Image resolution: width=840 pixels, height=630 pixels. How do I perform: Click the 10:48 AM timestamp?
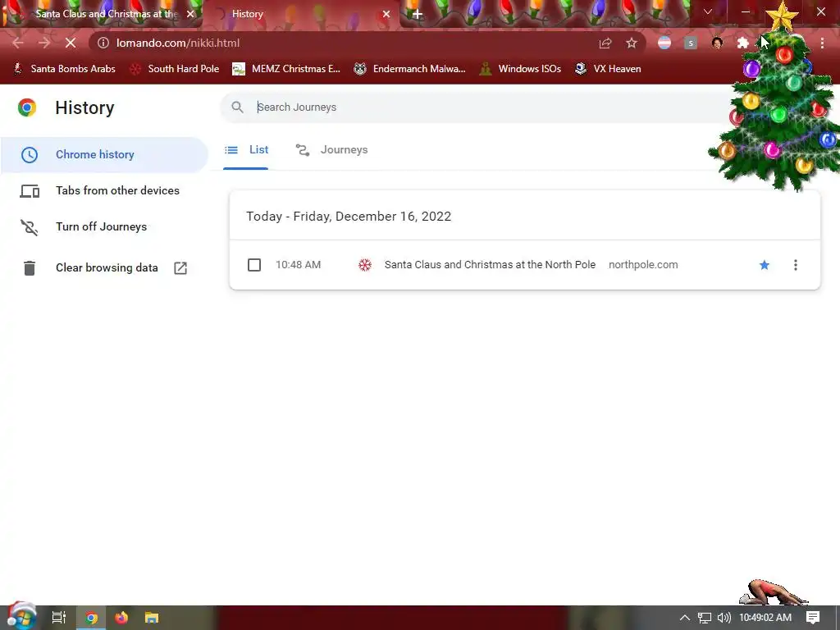(298, 265)
